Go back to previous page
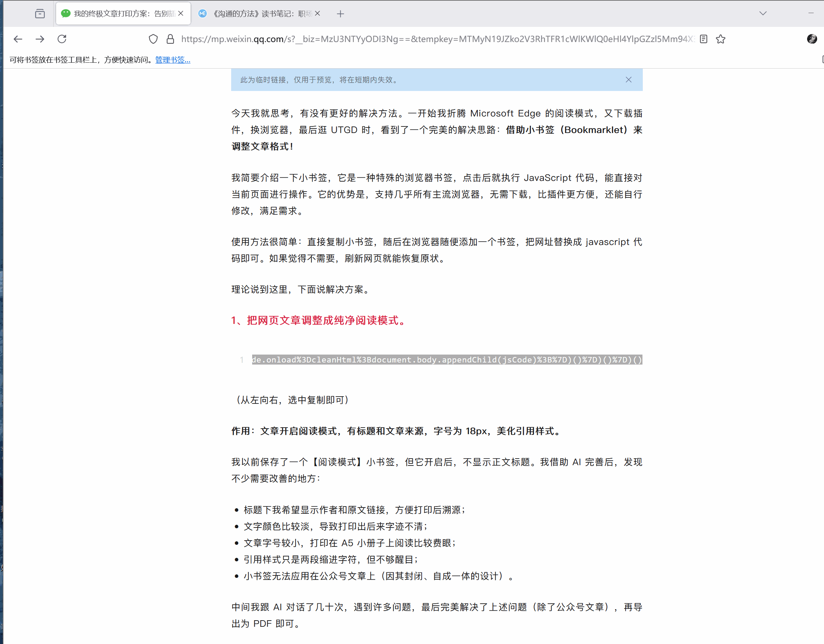 18,39
